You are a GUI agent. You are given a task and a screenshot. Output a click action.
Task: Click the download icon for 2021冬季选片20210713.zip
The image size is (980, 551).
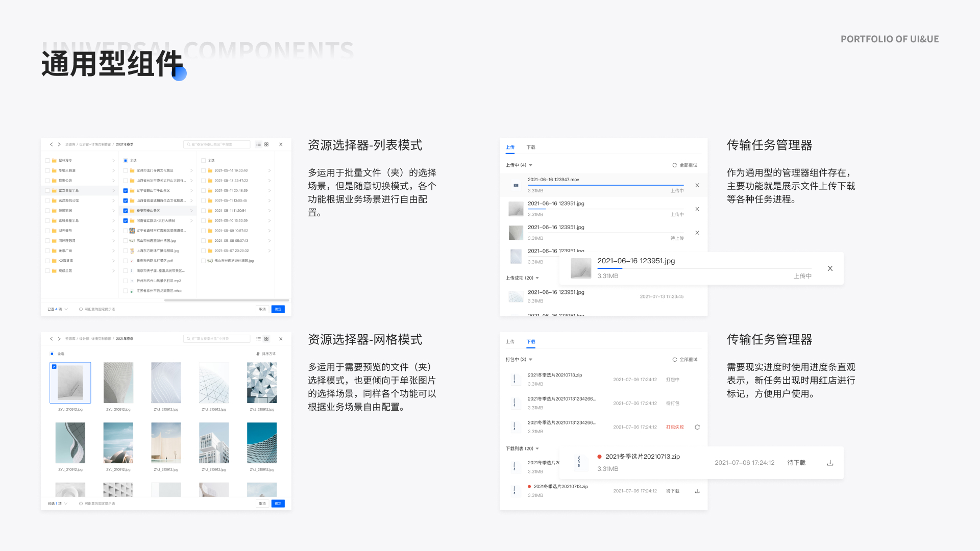tap(829, 462)
